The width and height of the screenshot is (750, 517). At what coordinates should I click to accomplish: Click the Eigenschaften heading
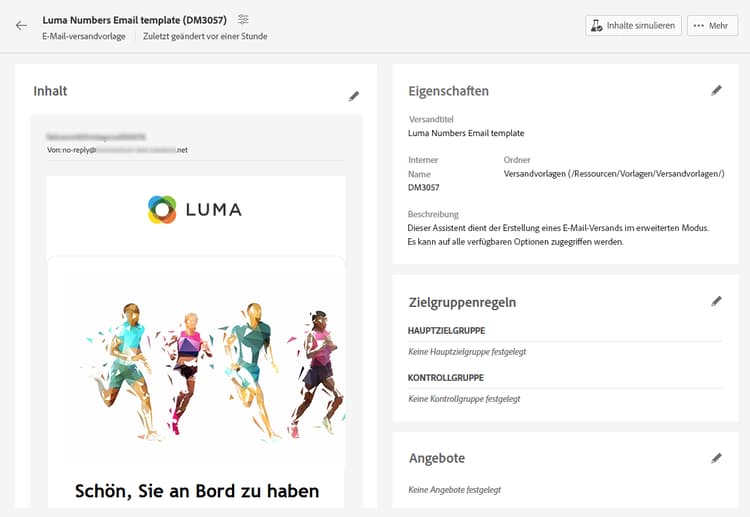pos(448,91)
